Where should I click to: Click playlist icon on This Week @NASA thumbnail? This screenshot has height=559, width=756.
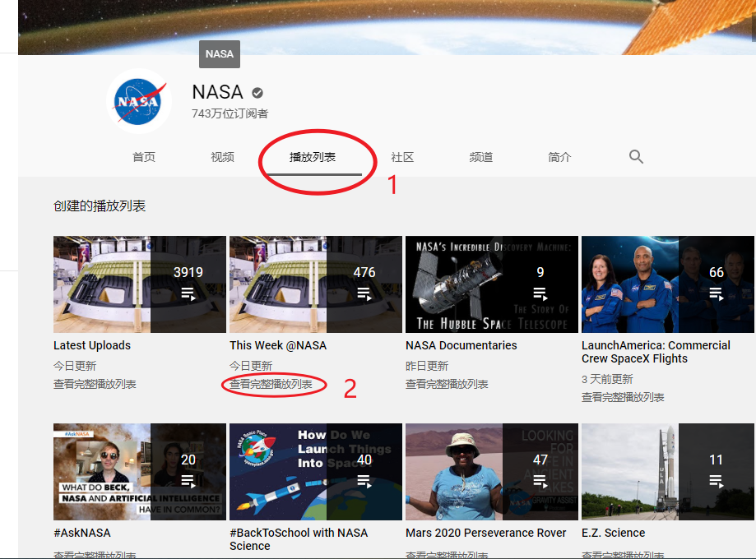pos(364,293)
